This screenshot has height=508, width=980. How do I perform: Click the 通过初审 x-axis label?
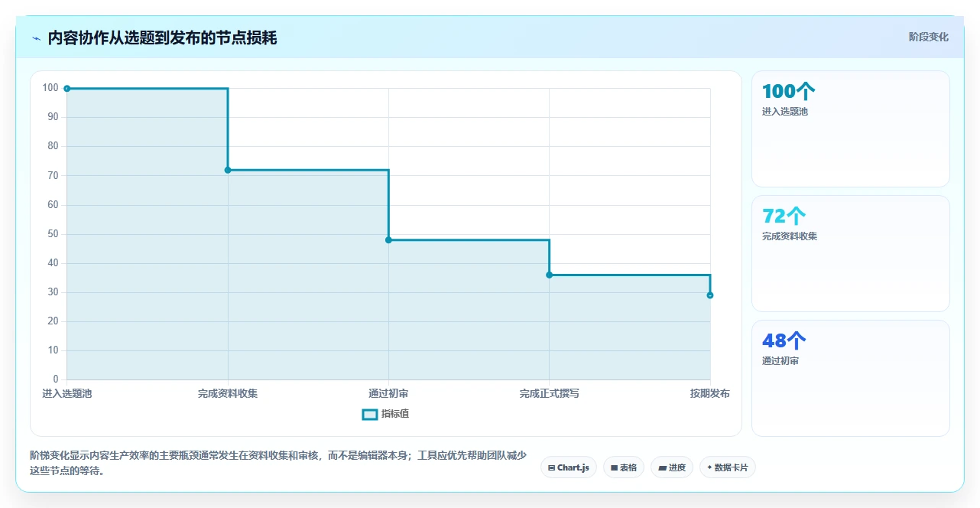[388, 393]
